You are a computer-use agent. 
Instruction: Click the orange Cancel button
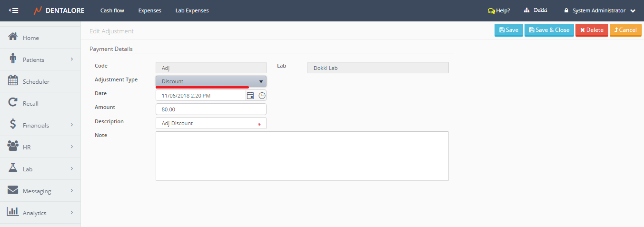[x=625, y=30]
